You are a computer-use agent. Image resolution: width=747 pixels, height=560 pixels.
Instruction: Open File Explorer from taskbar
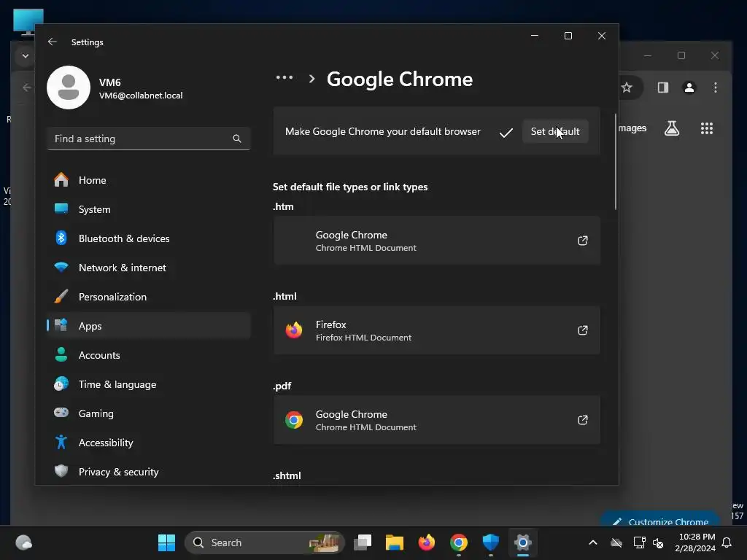(x=395, y=542)
